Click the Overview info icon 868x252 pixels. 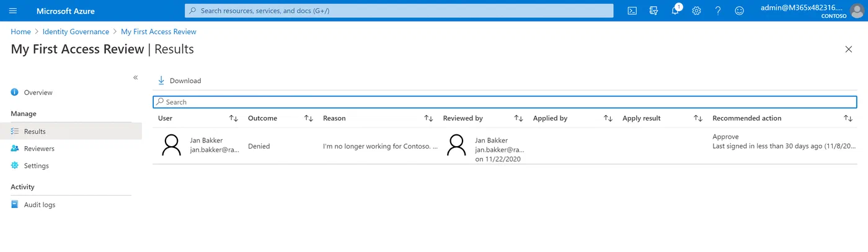tap(15, 92)
